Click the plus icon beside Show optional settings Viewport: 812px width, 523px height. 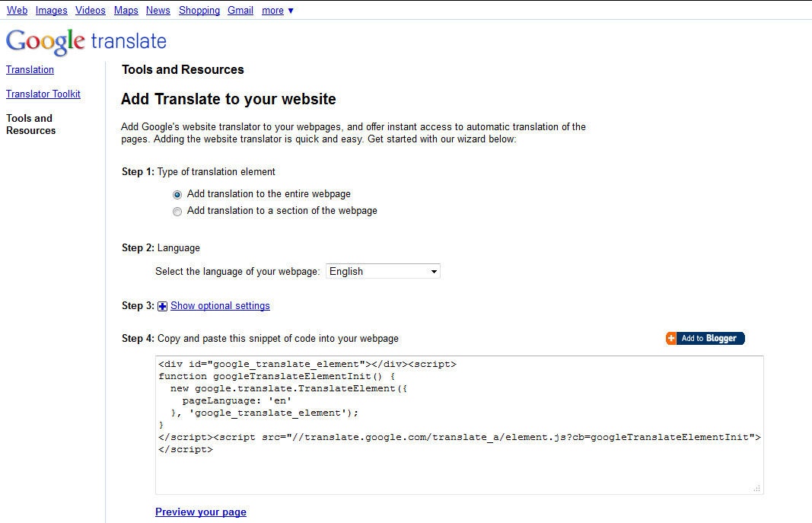click(x=162, y=306)
